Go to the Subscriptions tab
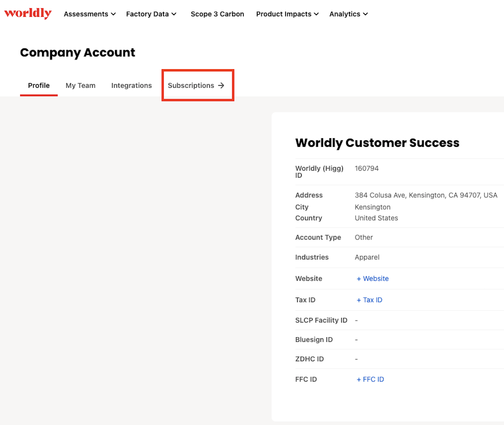The width and height of the screenshot is (504, 425). [196, 85]
